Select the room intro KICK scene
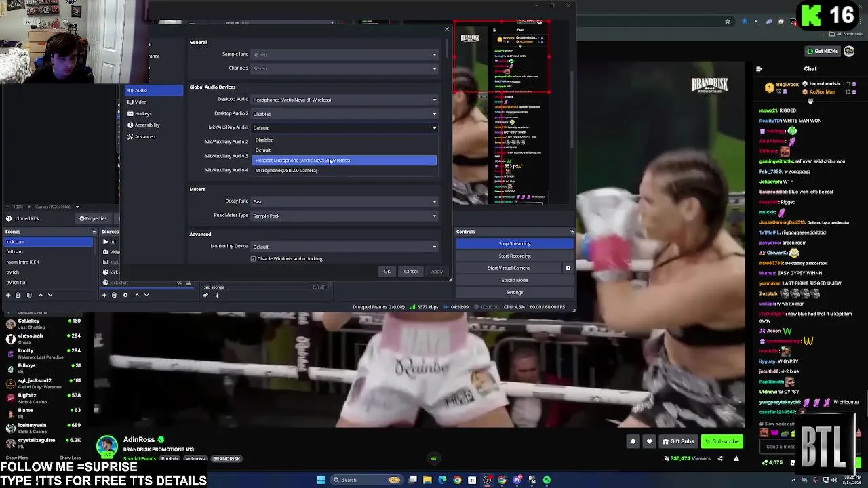Screen dimensions: 868x488 [47, 262]
